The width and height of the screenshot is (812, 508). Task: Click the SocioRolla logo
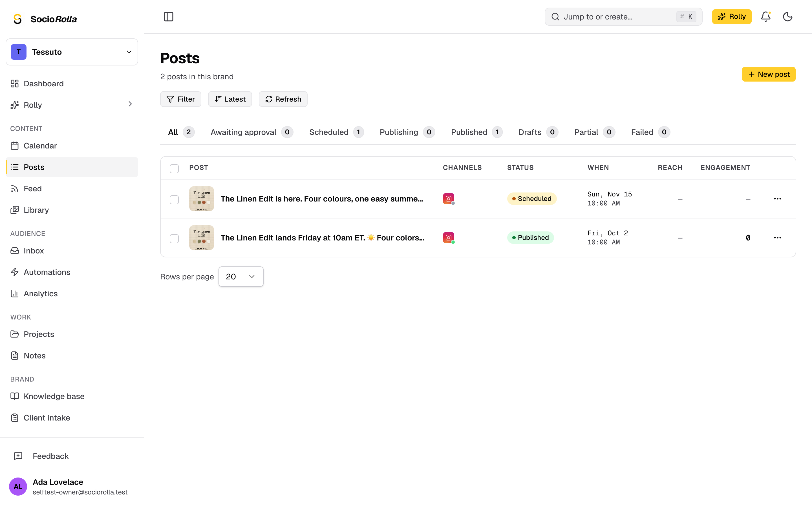tap(45, 19)
